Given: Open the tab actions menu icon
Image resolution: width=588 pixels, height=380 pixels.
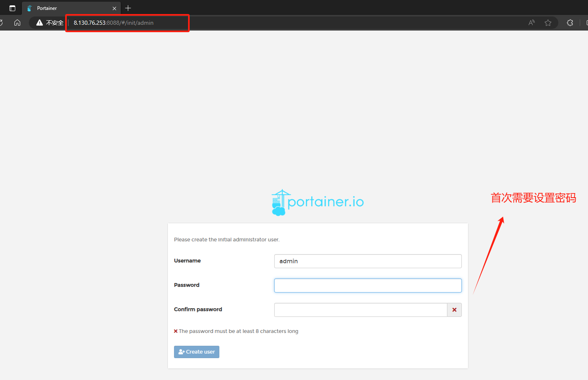Looking at the screenshot, I should click(x=12, y=8).
